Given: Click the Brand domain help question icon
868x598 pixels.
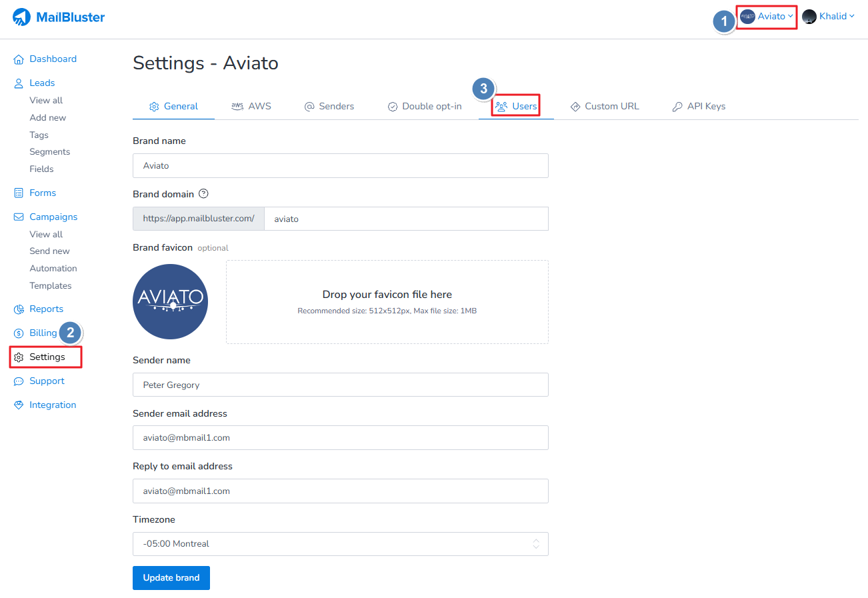Looking at the screenshot, I should click(x=204, y=194).
